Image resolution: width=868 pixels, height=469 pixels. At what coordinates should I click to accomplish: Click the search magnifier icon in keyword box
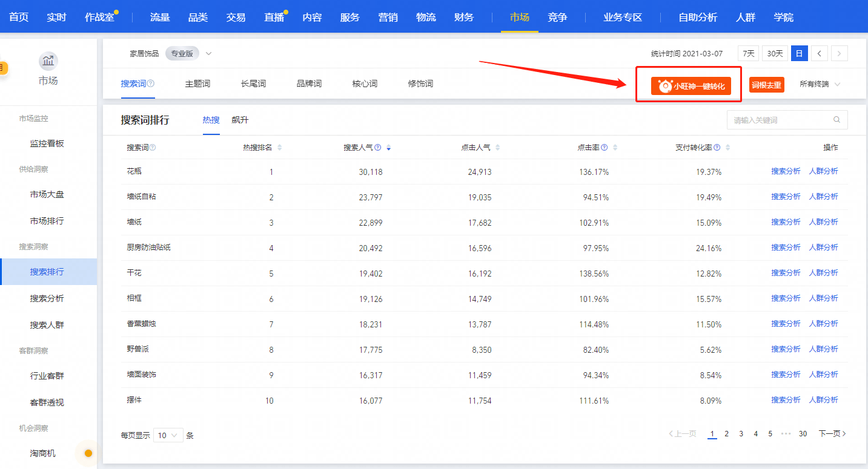tap(837, 120)
